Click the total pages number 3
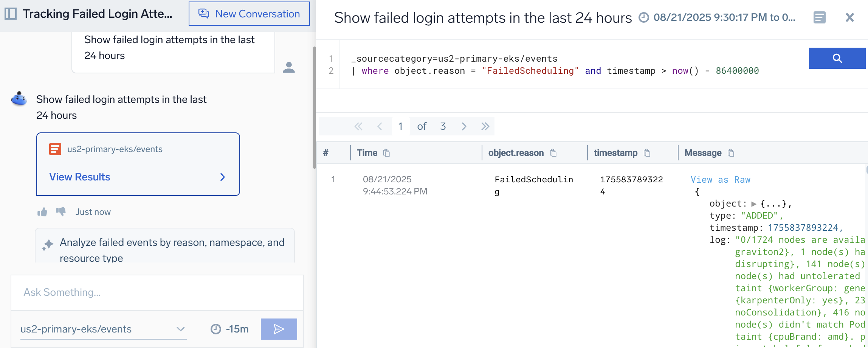 click(443, 126)
